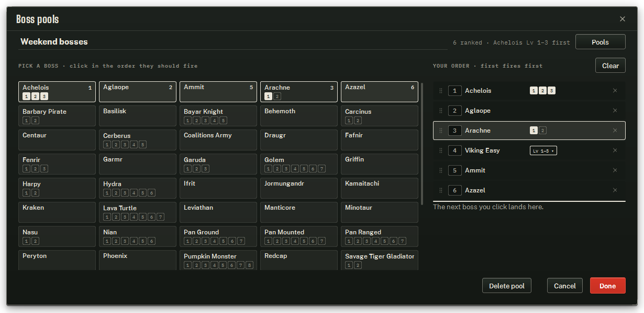
Task: Pick the Kamaitachi boss card
Action: coord(380,188)
